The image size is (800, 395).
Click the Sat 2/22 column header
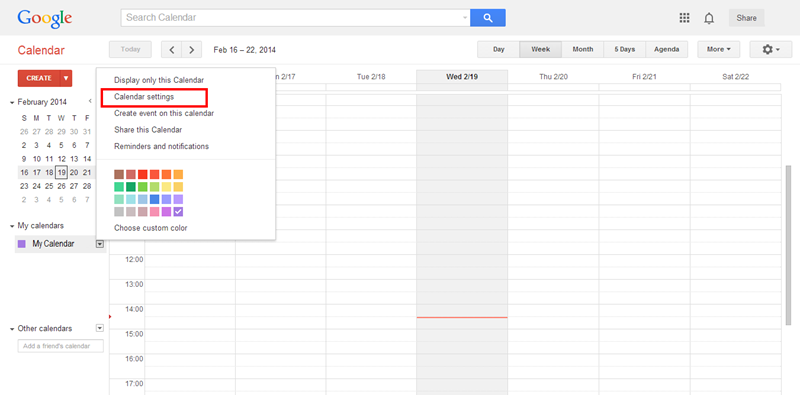pos(735,77)
